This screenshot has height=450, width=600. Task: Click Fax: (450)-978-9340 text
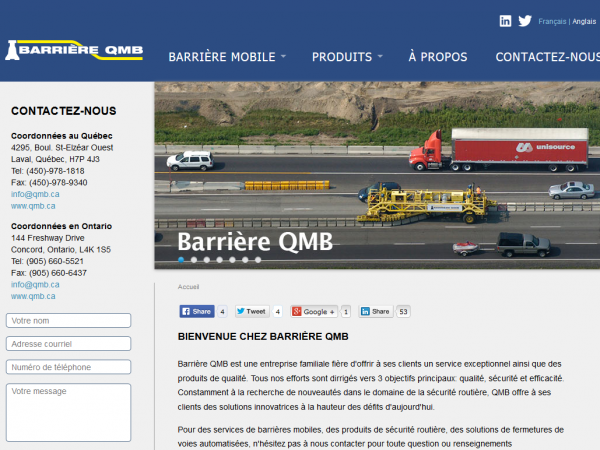[x=49, y=183]
